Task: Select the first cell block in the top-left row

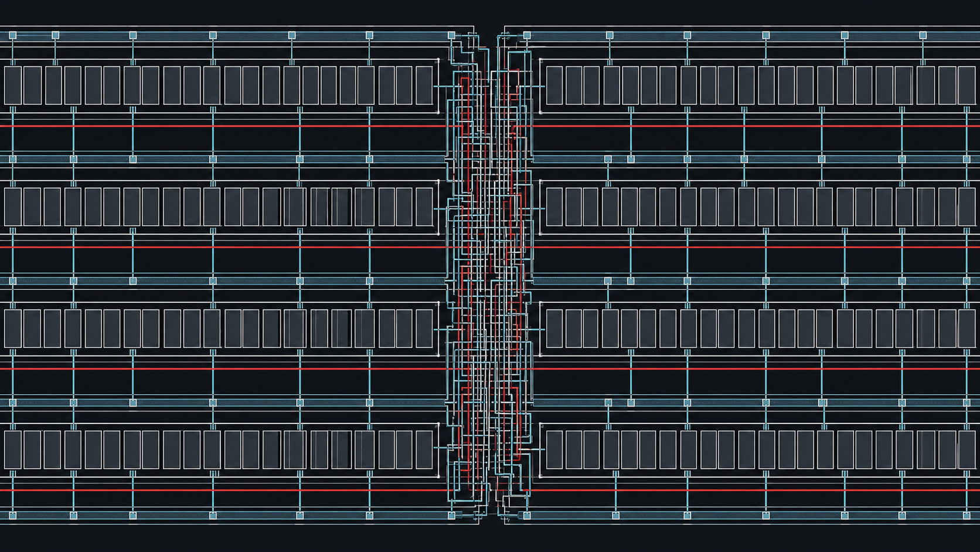Action: pyautogui.click(x=13, y=86)
